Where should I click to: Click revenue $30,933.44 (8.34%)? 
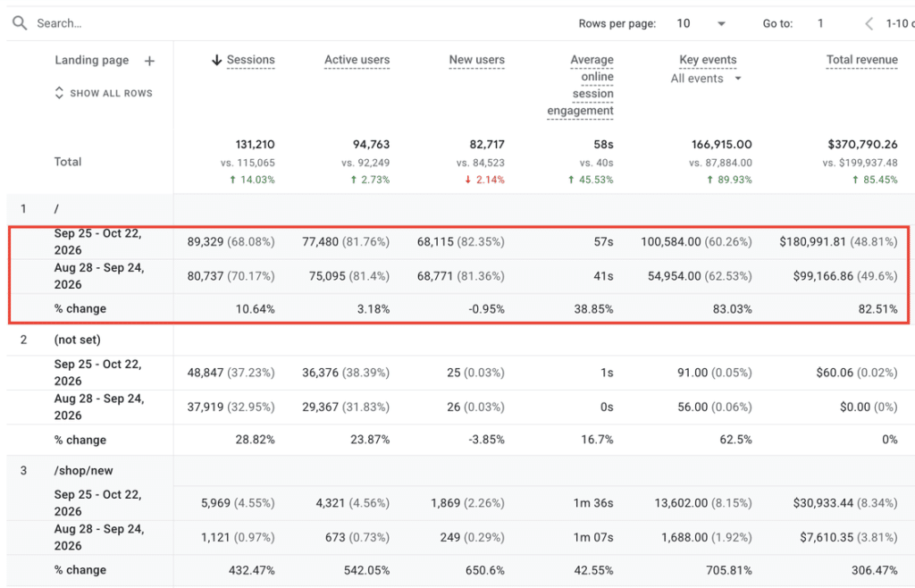coord(845,503)
